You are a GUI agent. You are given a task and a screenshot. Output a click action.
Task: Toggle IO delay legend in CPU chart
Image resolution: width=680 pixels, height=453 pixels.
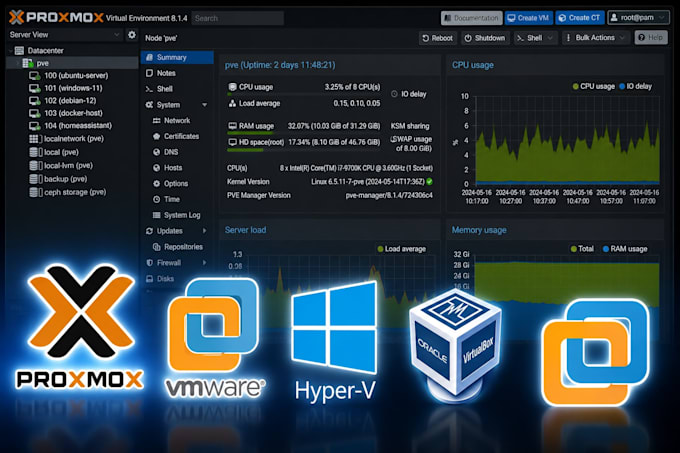click(636, 86)
